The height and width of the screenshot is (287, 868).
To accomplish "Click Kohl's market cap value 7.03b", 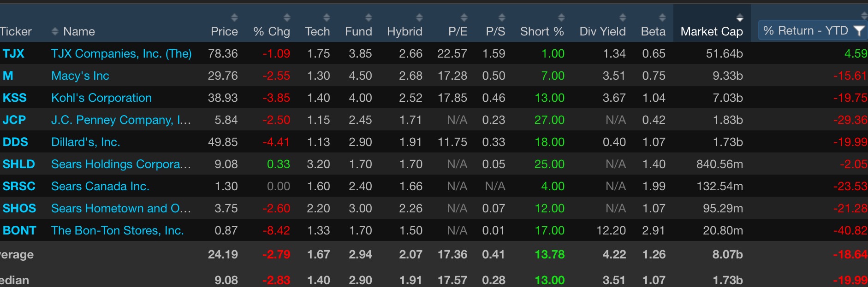I will [x=728, y=98].
